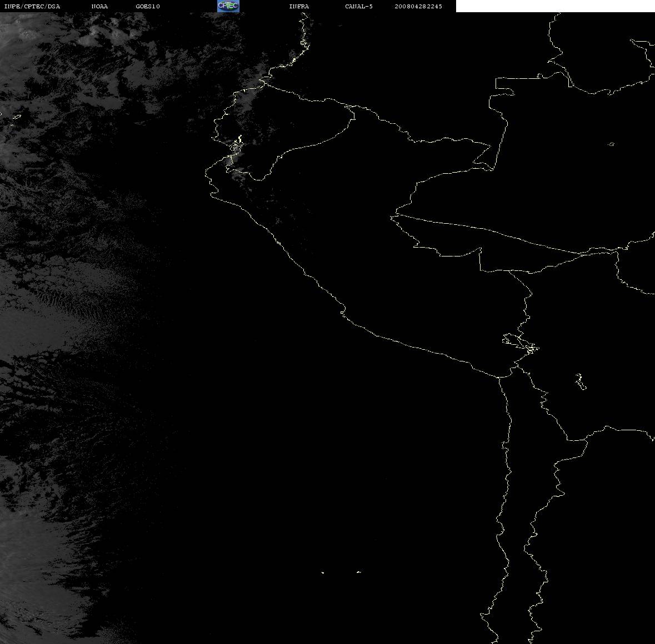Select the CANAL-5 channel label
Image resolution: width=655 pixels, height=644 pixels.
click(359, 6)
